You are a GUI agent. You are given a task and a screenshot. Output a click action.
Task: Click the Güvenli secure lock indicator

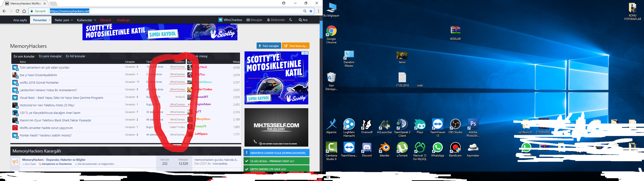coord(38,11)
